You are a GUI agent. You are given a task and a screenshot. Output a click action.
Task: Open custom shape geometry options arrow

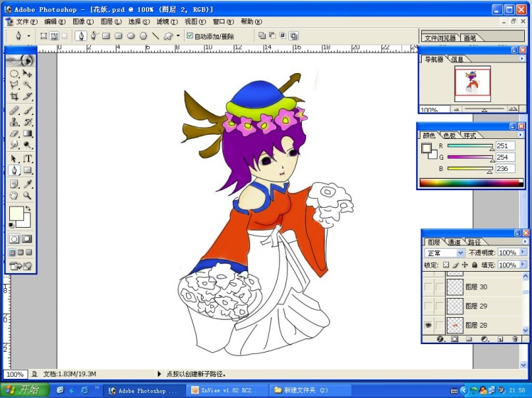[x=178, y=35]
